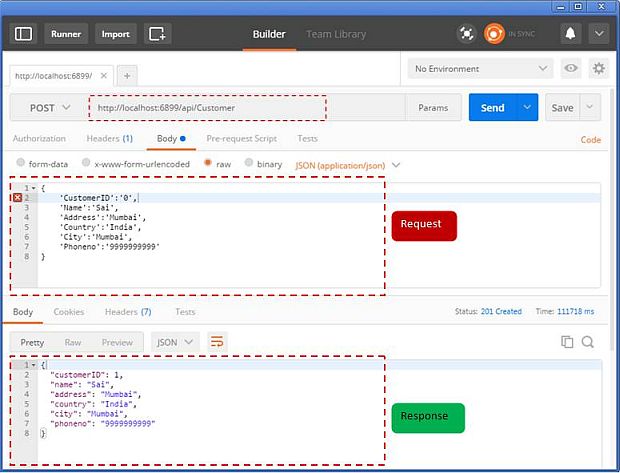Open the response Tests tab
The image size is (620, 473).
(x=185, y=312)
